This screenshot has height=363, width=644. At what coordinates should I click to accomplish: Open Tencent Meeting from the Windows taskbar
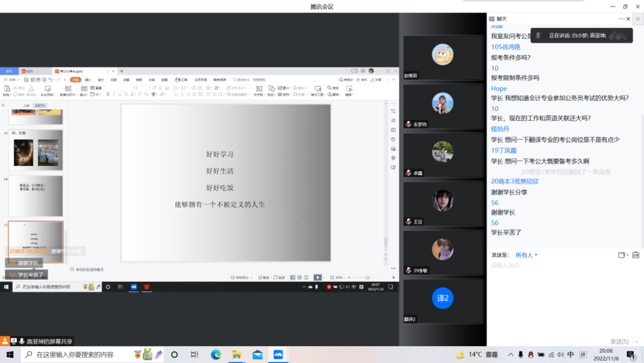click(x=278, y=355)
